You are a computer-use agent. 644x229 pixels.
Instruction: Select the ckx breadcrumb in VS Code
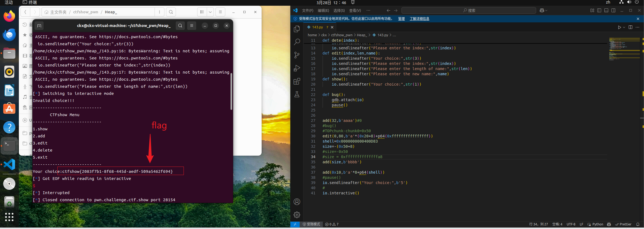(324, 35)
